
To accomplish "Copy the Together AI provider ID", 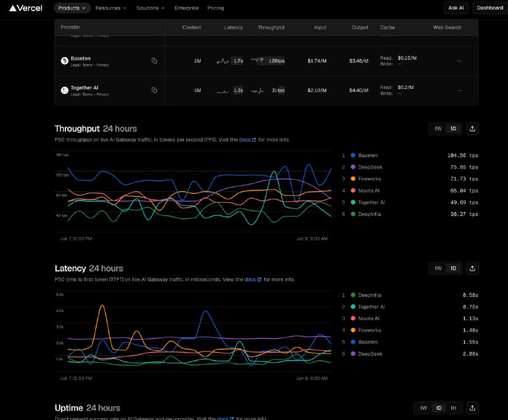I will coord(154,90).
